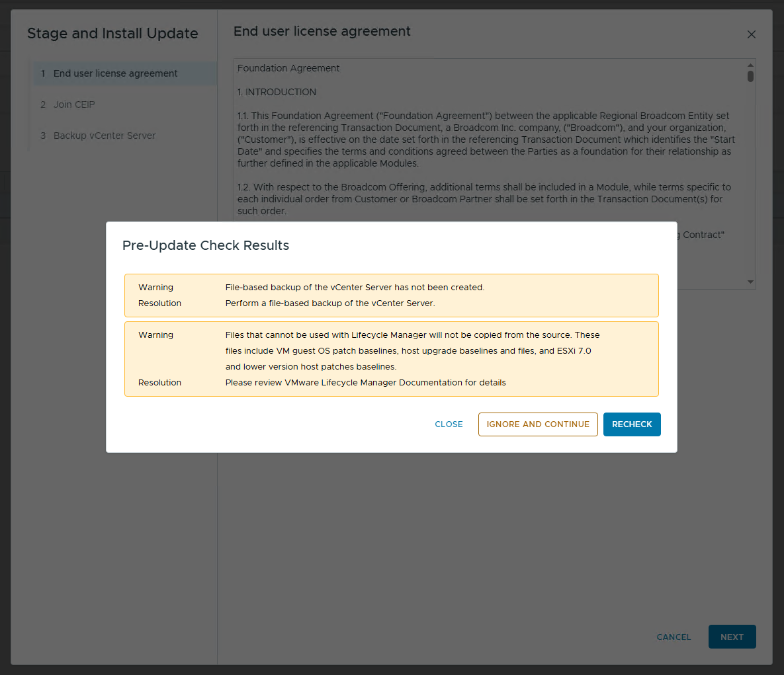
Task: Cancel the update wizard
Action: pos(674,637)
